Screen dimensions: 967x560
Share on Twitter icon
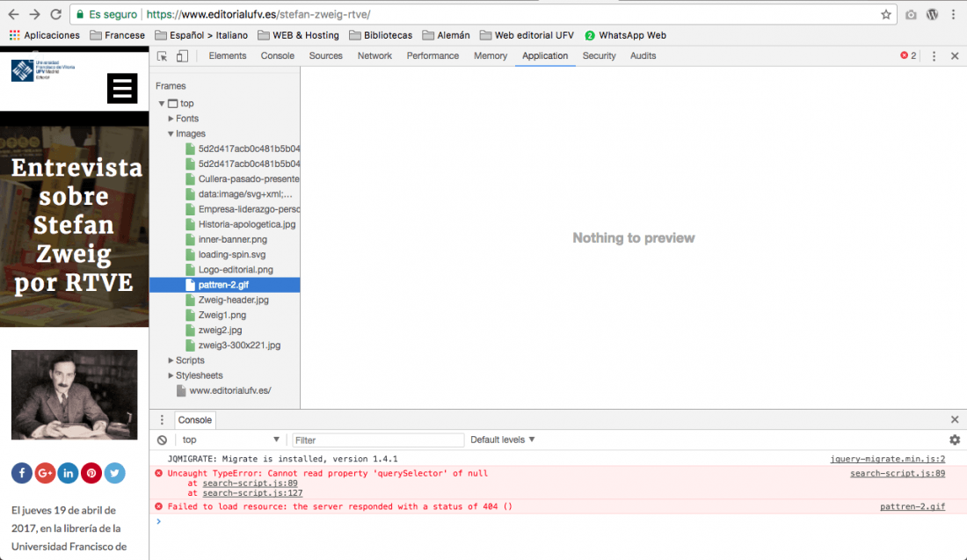[114, 473]
